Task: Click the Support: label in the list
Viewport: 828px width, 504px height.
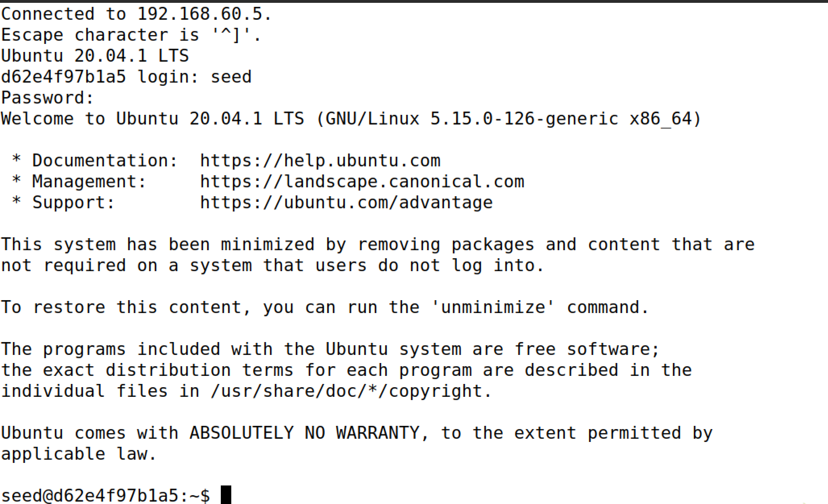Action: [x=74, y=203]
